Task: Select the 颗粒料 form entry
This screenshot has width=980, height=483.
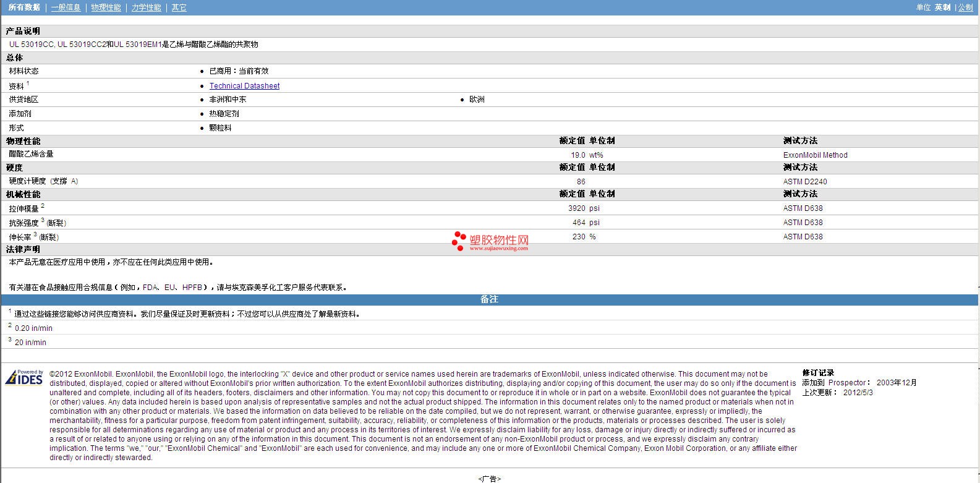Action: (x=221, y=128)
